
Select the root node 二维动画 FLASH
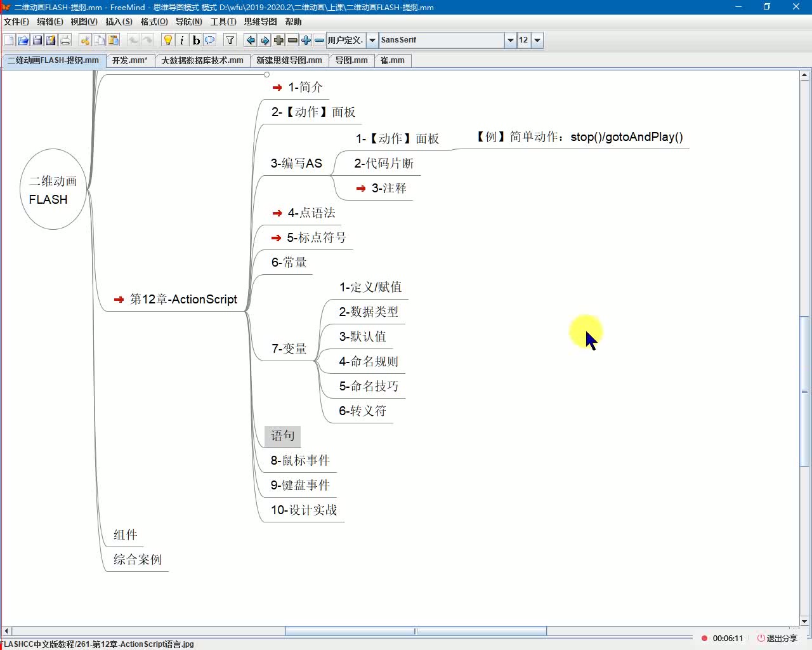[x=53, y=189]
